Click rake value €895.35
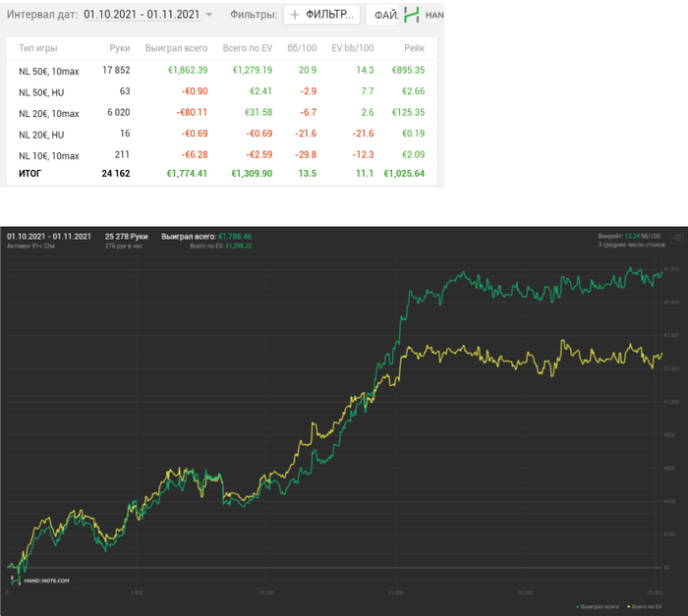Image resolution: width=688 pixels, height=616 pixels. [408, 70]
